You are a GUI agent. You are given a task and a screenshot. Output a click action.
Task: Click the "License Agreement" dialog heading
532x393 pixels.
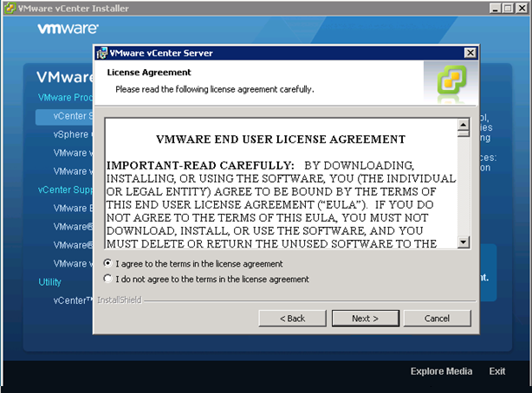[149, 72]
